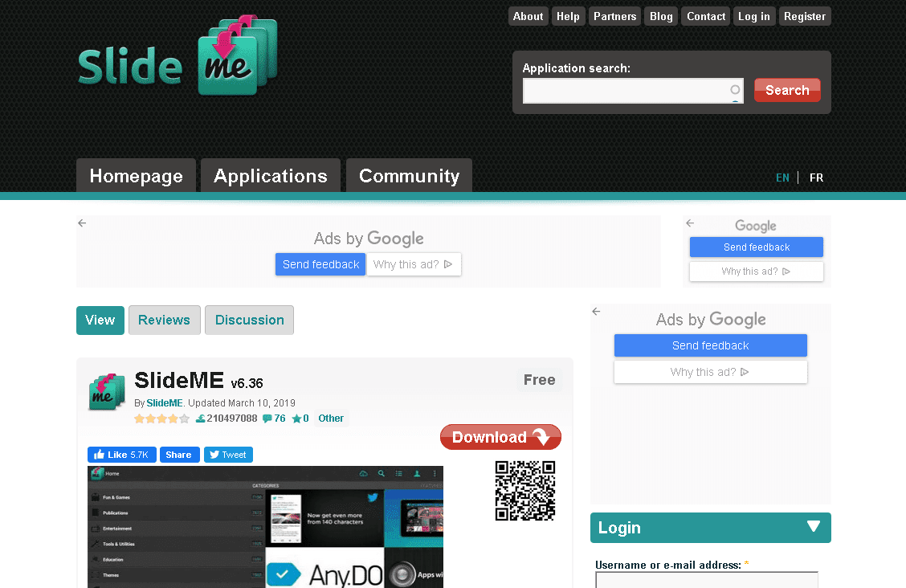This screenshot has width=906, height=588.
Task: Collapse the Login panel arrow
Action: (814, 526)
